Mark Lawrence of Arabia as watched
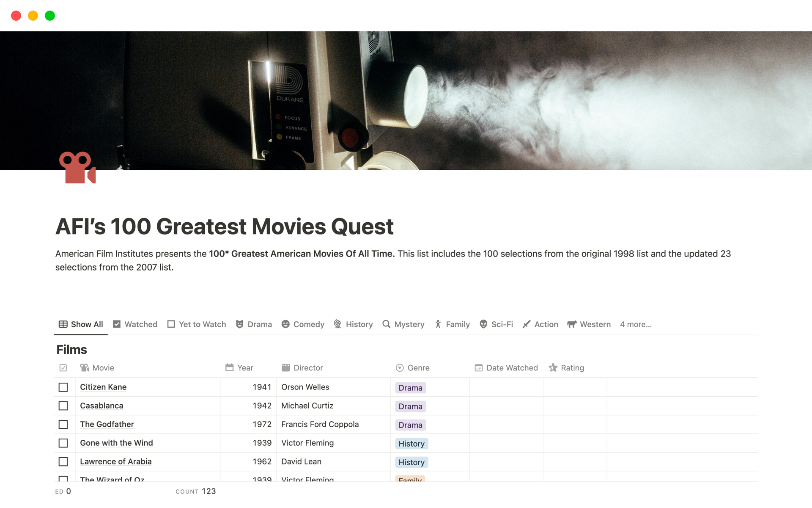Screen dimensions: 812x508 (x=63, y=462)
